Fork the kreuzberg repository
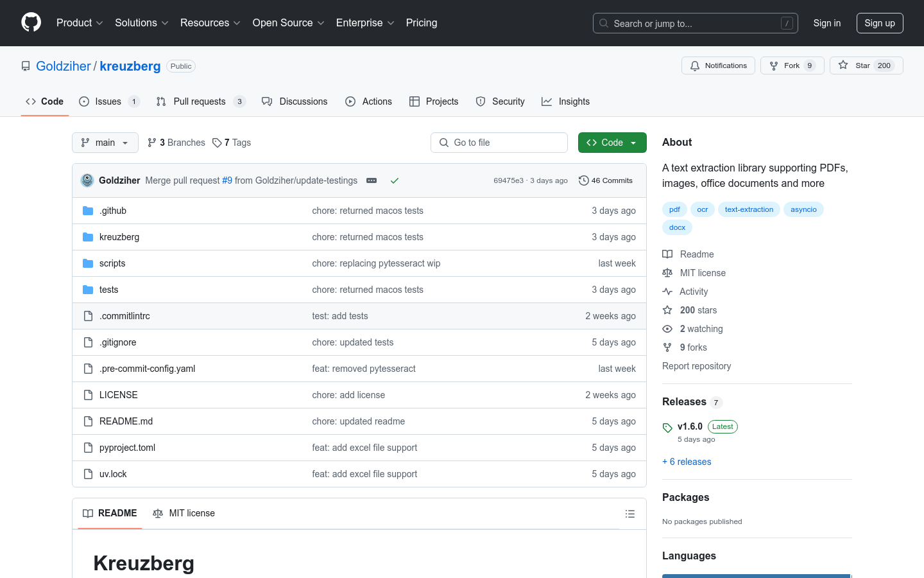The height and width of the screenshot is (578, 924). [x=792, y=66]
